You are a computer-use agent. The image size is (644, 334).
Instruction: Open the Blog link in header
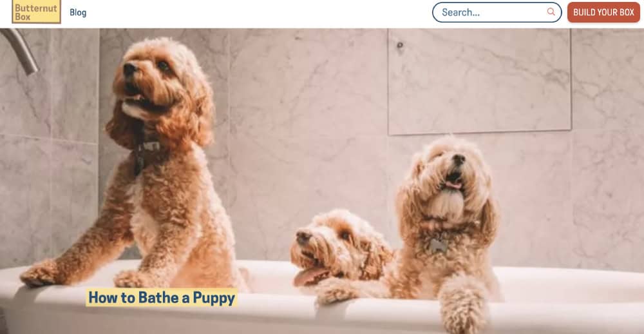coord(78,12)
